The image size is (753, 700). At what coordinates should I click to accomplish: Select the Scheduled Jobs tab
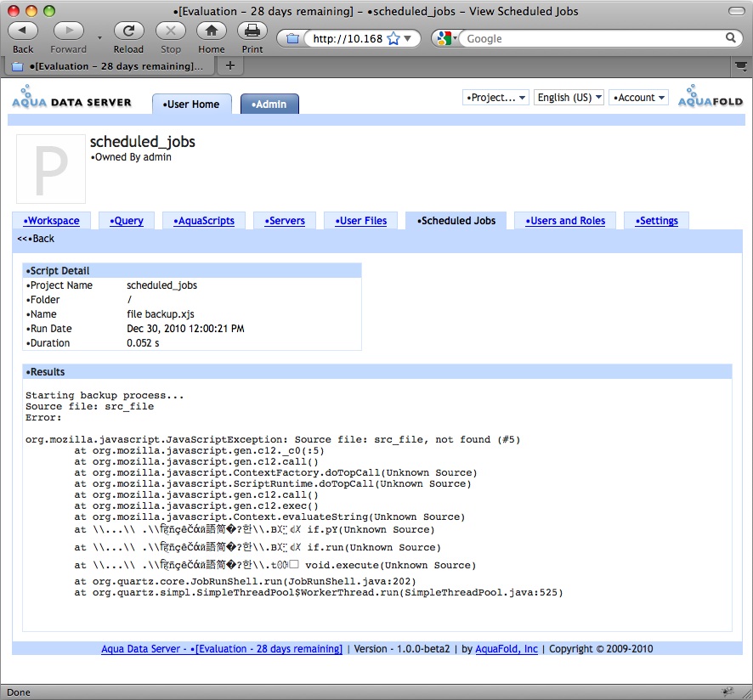tap(456, 221)
